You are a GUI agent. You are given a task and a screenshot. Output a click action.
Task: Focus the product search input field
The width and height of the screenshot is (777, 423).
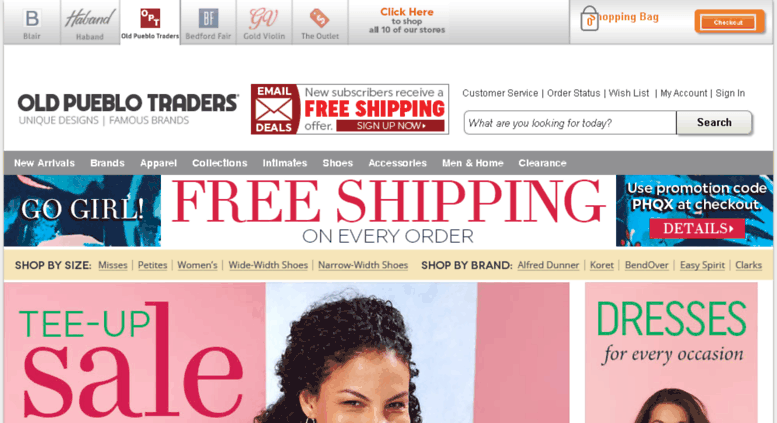pyautogui.click(x=570, y=122)
